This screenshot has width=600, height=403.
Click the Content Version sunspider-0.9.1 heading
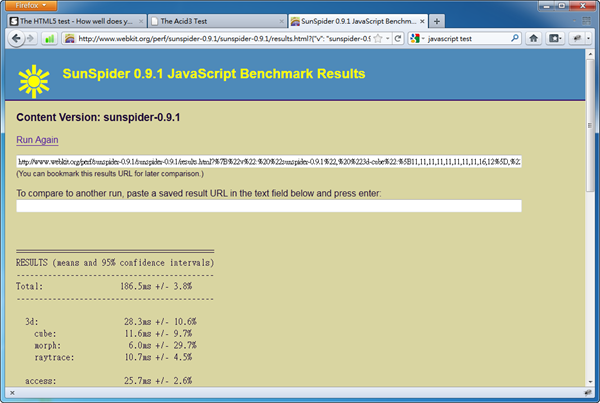point(98,117)
